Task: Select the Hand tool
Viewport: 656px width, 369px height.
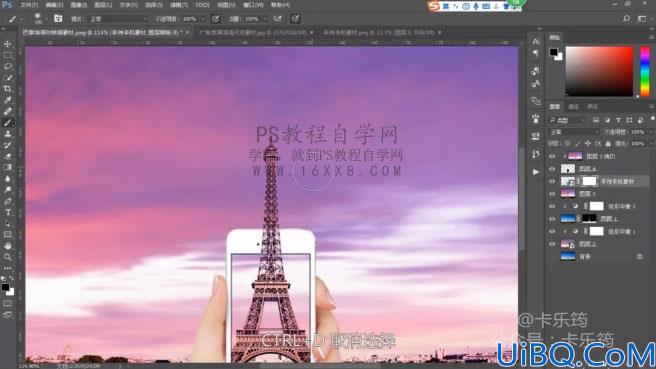Action: tap(8, 246)
